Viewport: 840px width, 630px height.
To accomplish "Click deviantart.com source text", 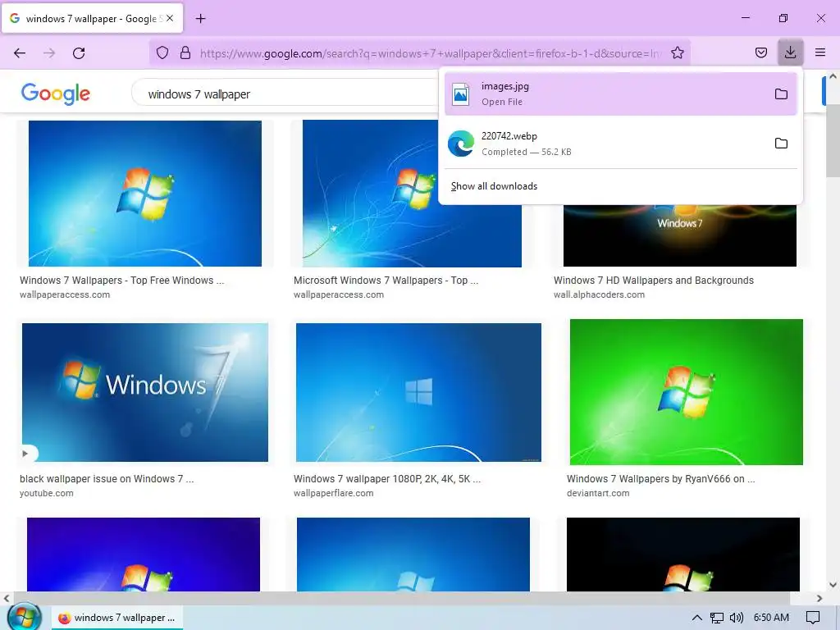I will (x=598, y=493).
